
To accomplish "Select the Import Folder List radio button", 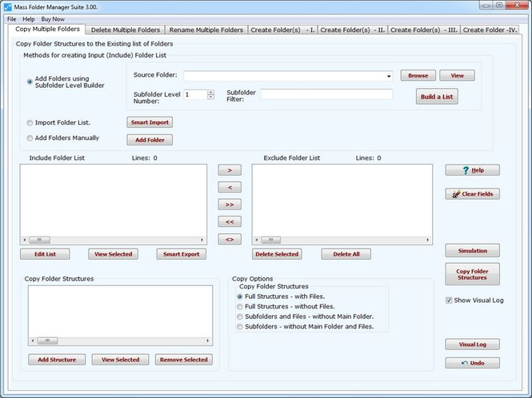I will pyautogui.click(x=30, y=123).
